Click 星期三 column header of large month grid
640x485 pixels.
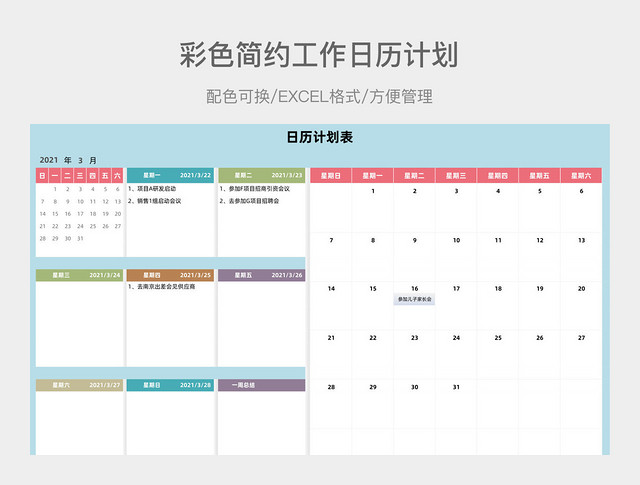tap(456, 176)
